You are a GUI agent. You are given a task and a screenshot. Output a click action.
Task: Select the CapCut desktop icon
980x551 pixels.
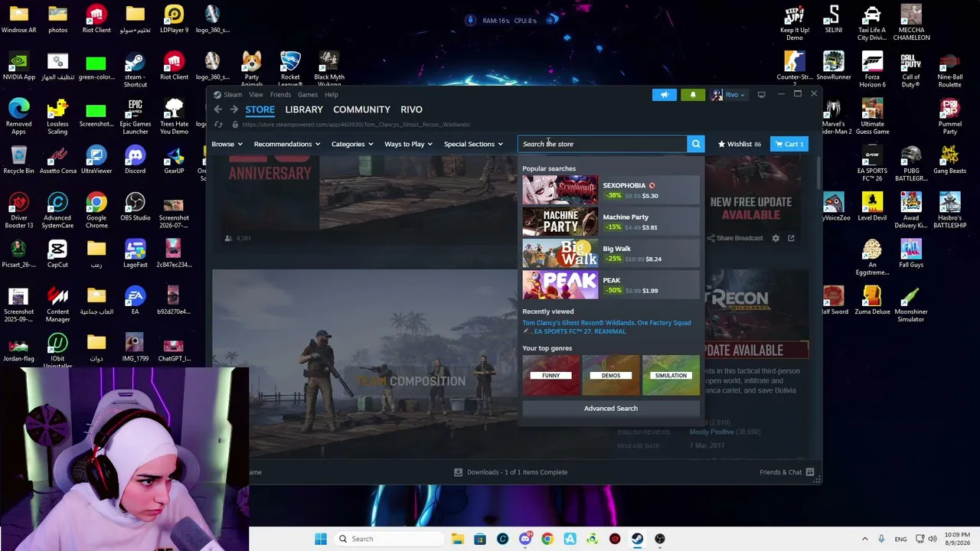point(57,254)
